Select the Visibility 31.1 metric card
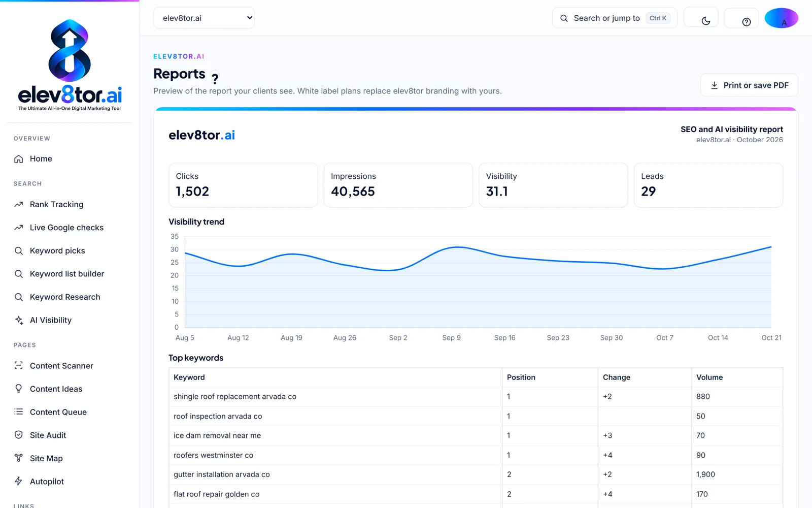The image size is (812, 508). [553, 185]
